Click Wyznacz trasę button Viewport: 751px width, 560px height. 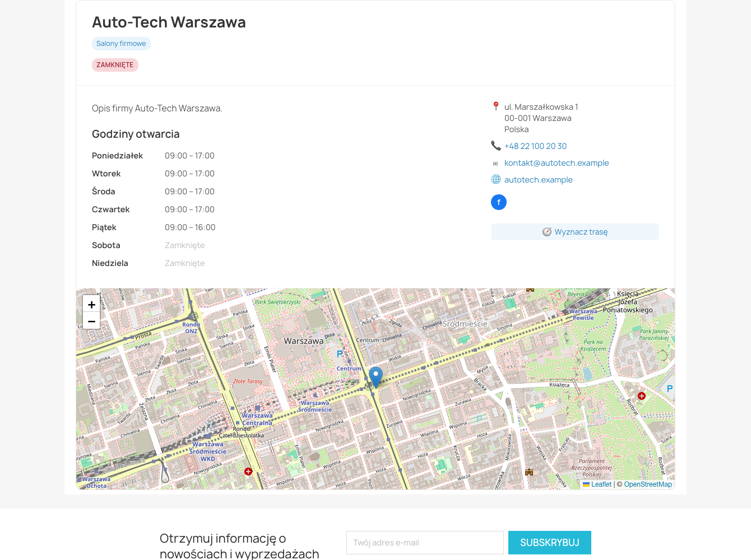click(575, 232)
